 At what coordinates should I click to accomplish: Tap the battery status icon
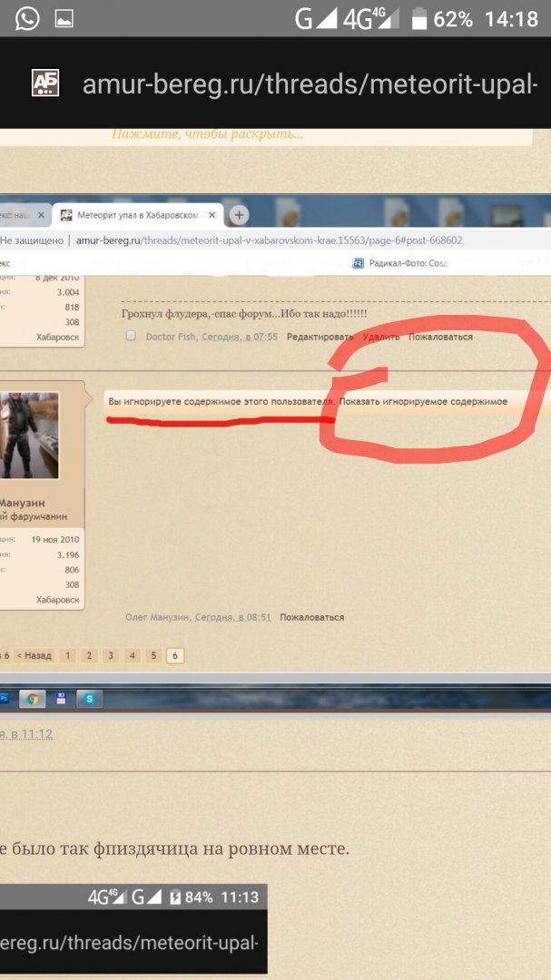[x=419, y=18]
